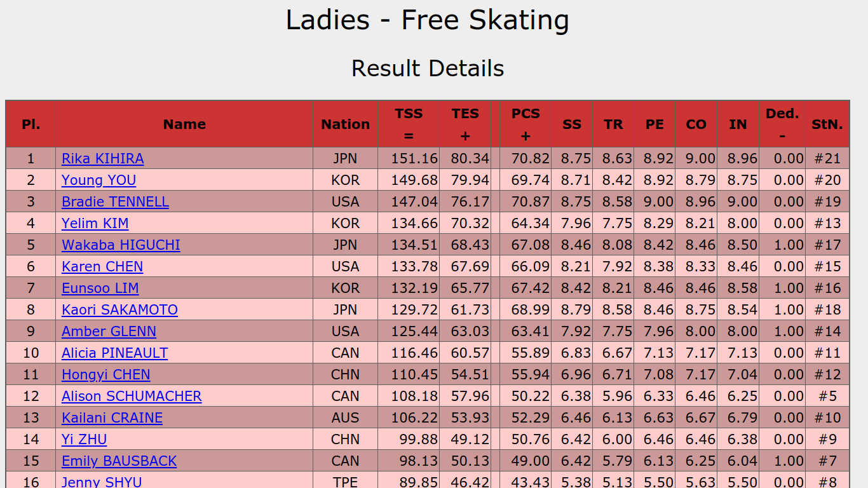Screen dimensions: 868x488
Task: Follow the Yi ZHU link
Action: click(84, 439)
